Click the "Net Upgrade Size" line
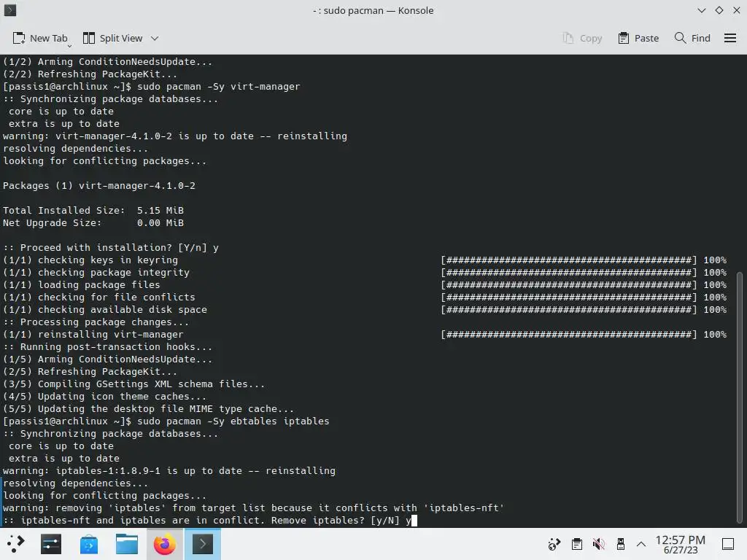 (x=93, y=223)
